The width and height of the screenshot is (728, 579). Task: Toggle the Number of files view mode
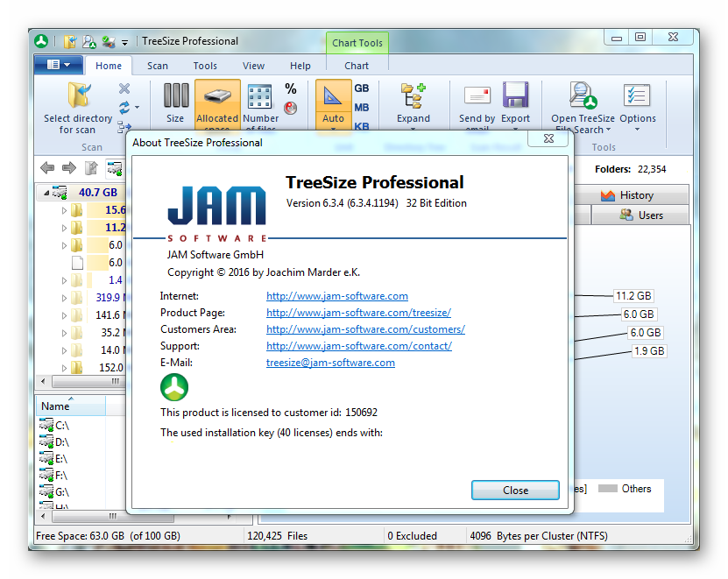pos(260,106)
